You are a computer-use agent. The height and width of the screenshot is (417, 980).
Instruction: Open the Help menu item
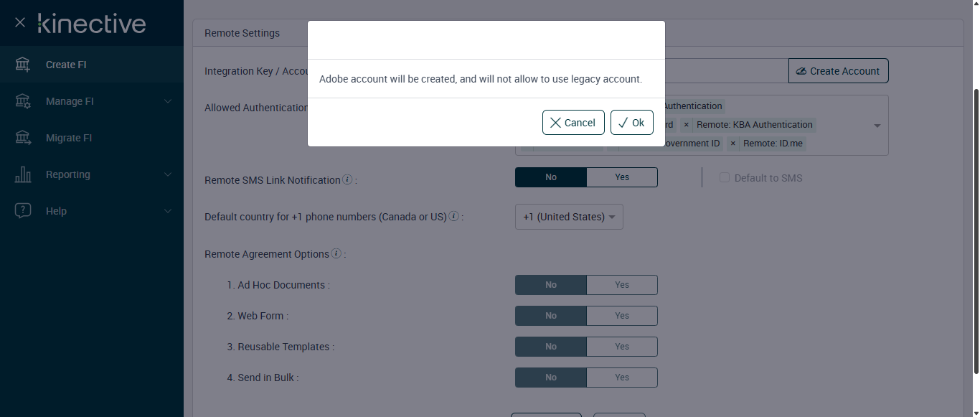coord(56,211)
